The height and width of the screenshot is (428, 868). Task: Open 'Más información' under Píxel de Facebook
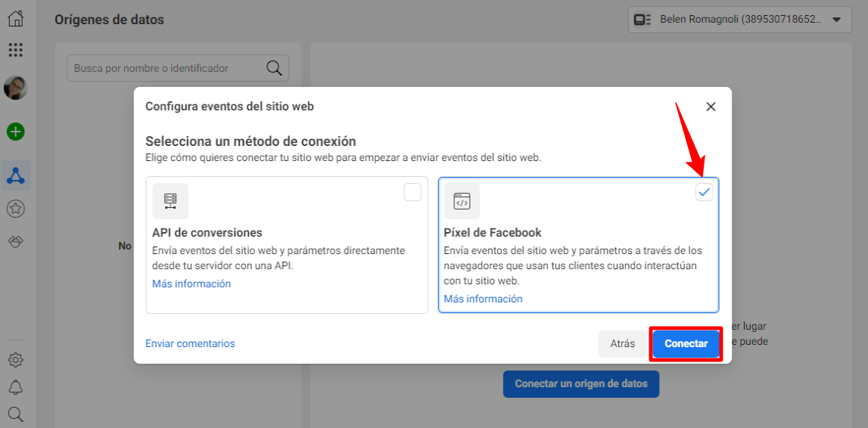click(x=484, y=299)
